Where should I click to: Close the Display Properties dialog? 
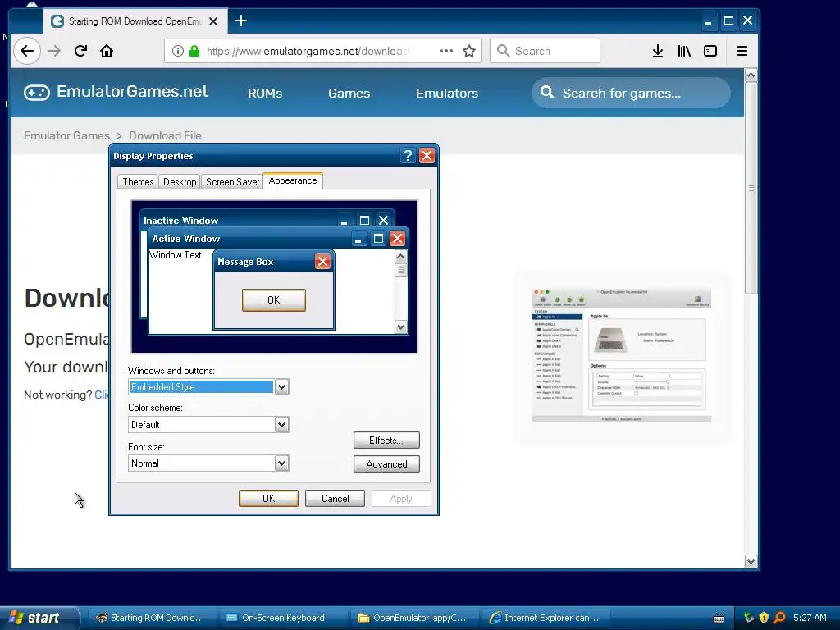point(427,155)
